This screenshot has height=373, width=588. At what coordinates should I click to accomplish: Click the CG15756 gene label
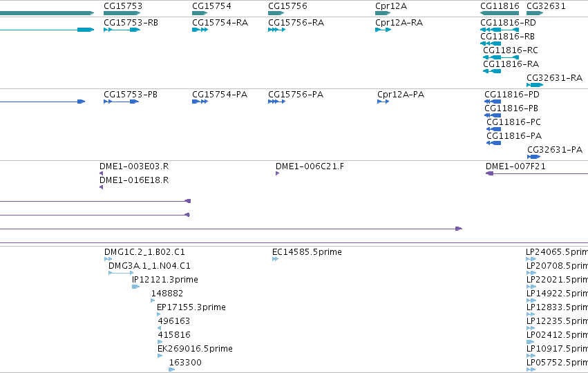click(287, 6)
